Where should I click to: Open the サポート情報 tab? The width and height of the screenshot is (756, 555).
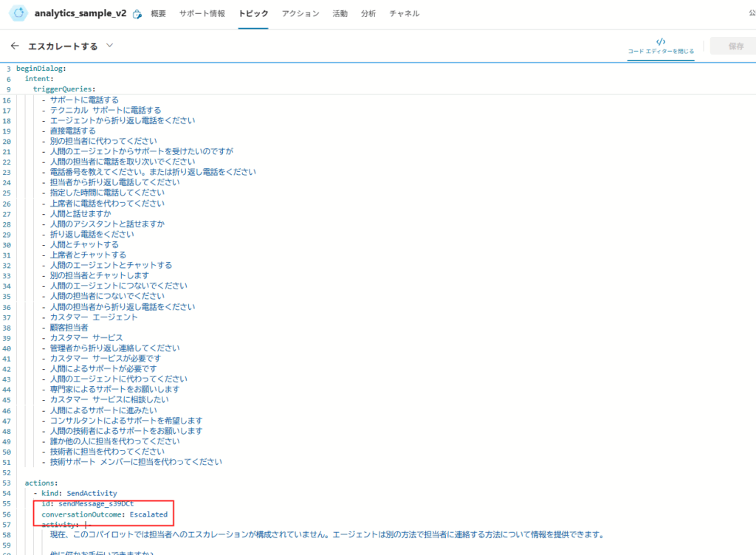202,13
